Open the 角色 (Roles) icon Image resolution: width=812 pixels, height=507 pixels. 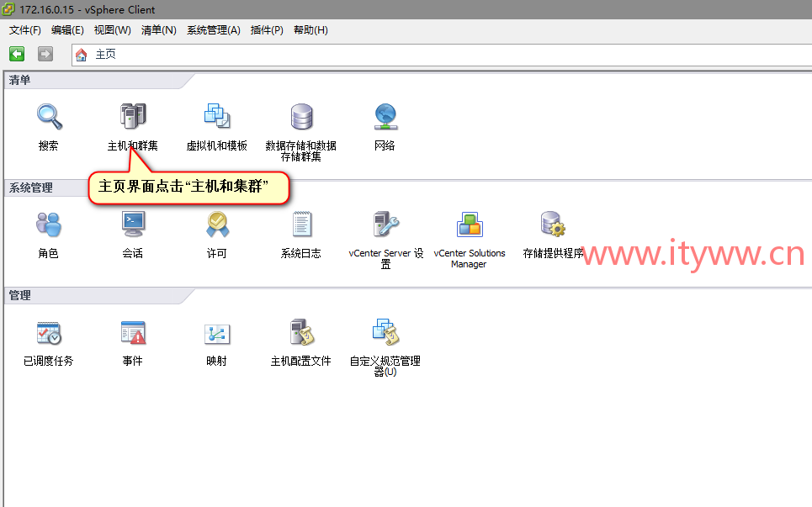point(49,224)
